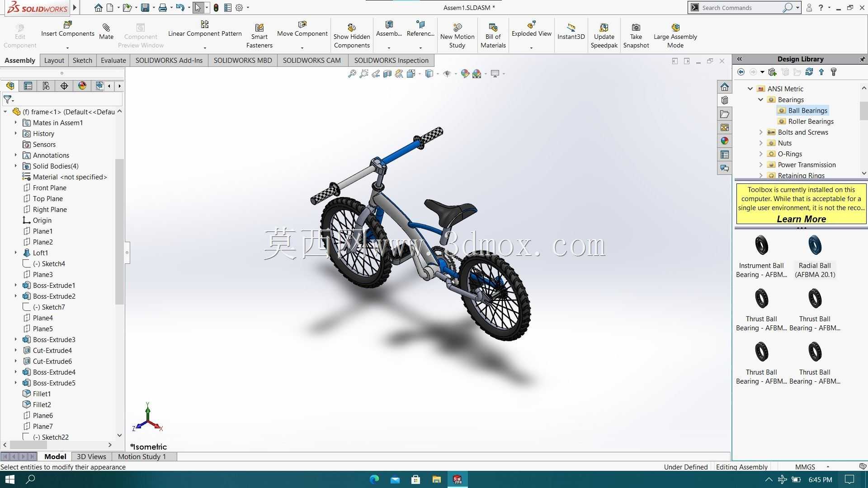The height and width of the screenshot is (488, 868).
Task: Open the 3D Views tab
Action: 91,457
